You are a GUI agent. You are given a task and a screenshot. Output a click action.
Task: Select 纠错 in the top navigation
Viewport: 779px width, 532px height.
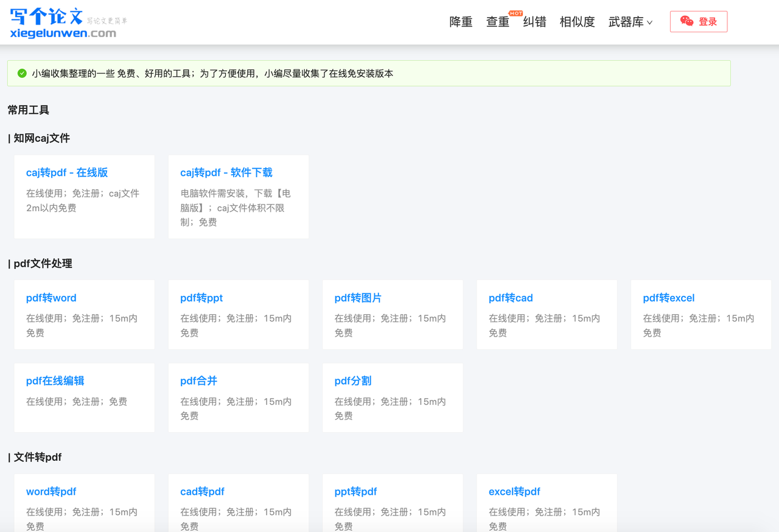pyautogui.click(x=534, y=22)
